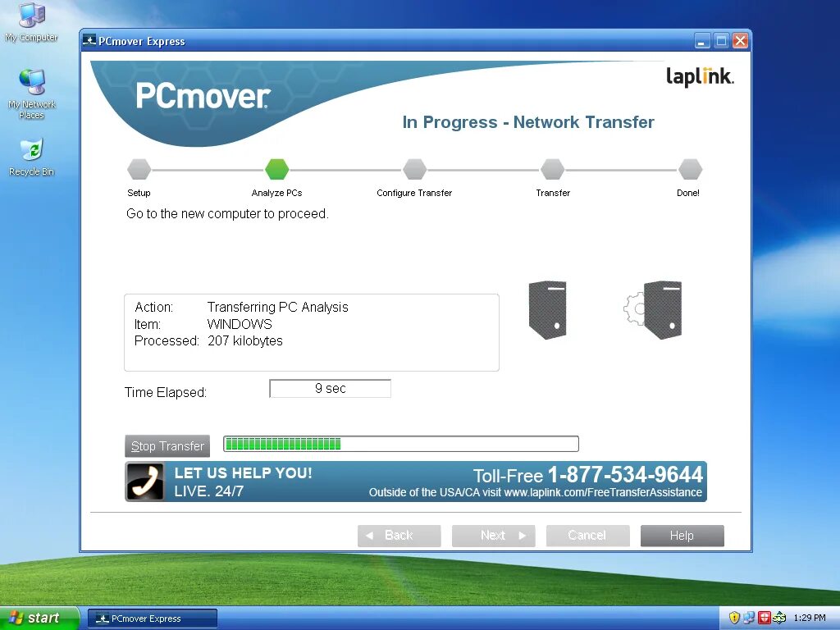Image resolution: width=840 pixels, height=630 pixels.
Task: Click the old PC tower graphic
Action: (547, 310)
